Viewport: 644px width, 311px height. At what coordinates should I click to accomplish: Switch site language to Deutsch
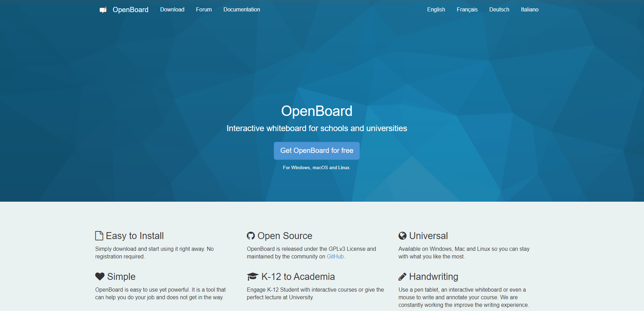(x=499, y=10)
